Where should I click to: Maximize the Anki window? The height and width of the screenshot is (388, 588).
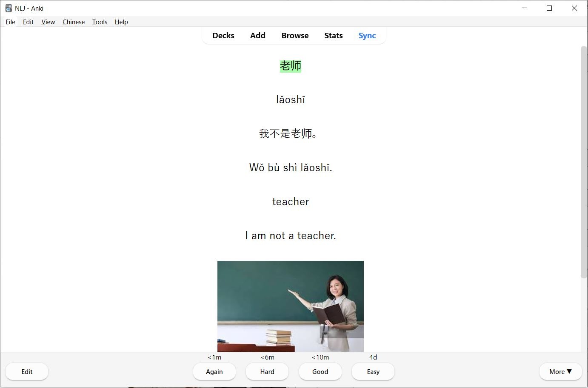pos(549,8)
